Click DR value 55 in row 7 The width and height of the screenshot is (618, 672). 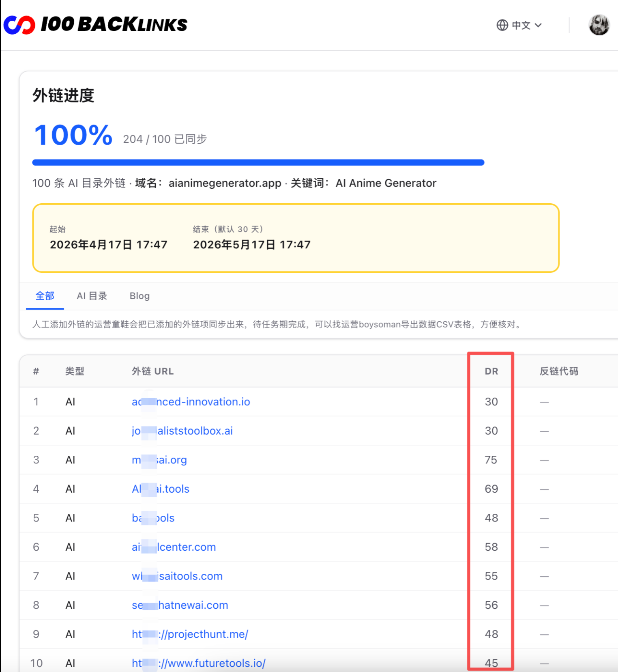[x=491, y=576]
